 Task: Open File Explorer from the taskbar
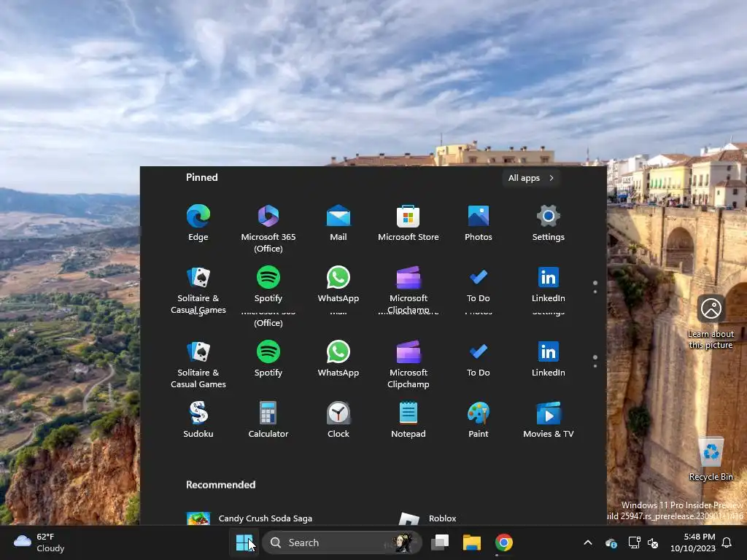[472, 542]
